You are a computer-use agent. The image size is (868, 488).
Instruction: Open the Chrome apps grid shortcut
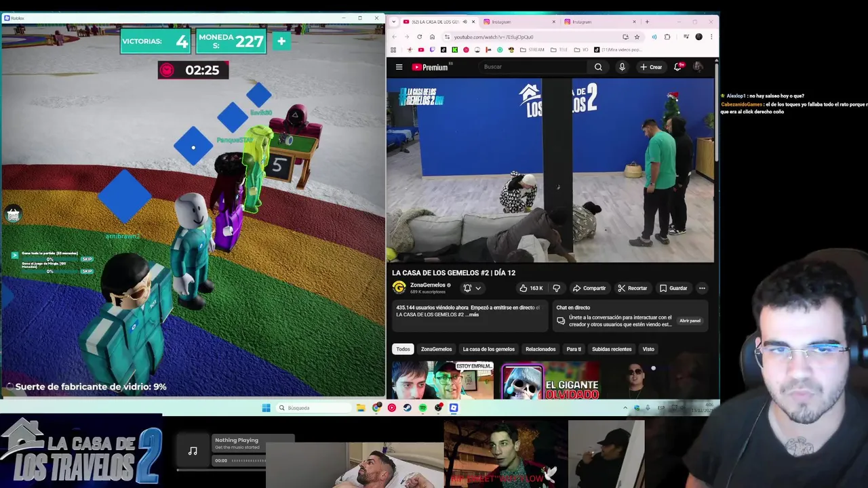[x=393, y=49]
